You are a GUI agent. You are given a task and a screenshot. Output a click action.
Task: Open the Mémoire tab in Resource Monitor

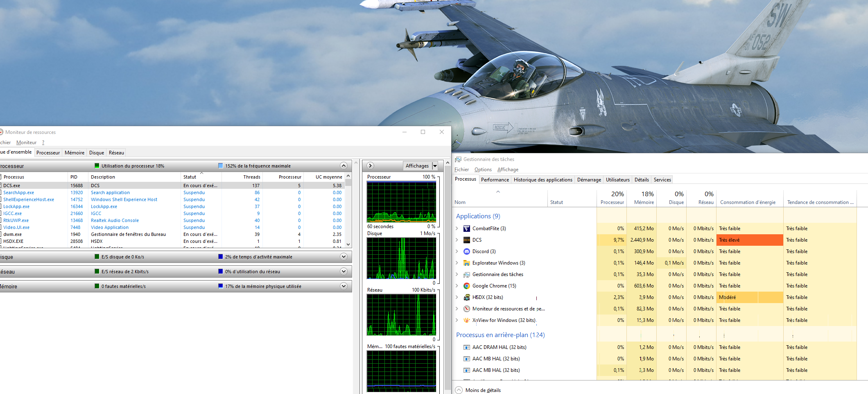point(75,153)
